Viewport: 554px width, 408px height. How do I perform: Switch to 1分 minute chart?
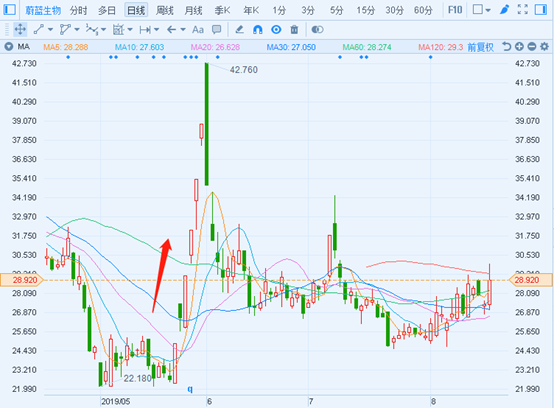click(x=279, y=10)
